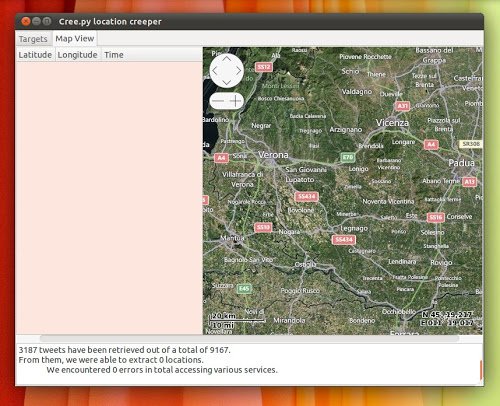Screen dimensions: 500x406
Task: Pan the map left with the arrow
Action: [215, 71]
